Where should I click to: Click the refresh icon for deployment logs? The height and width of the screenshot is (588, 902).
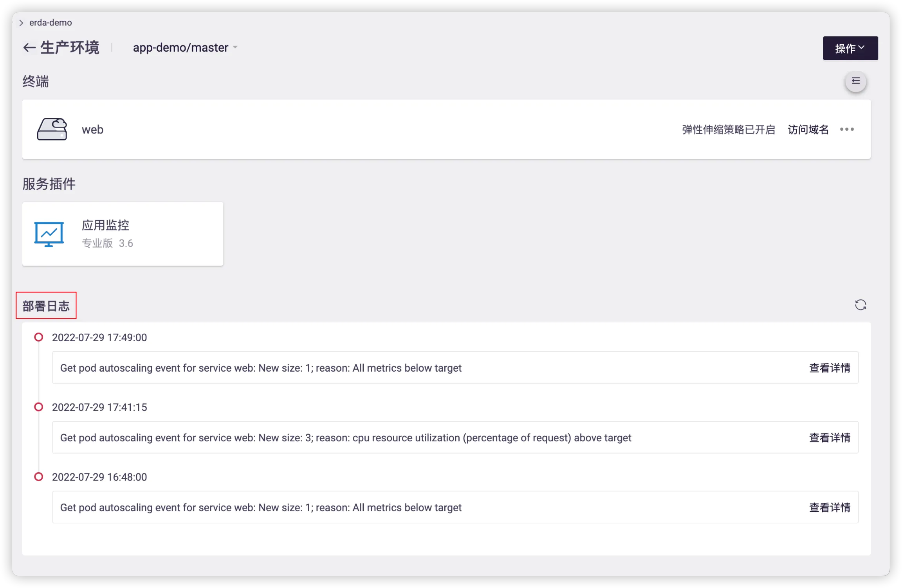[860, 305]
